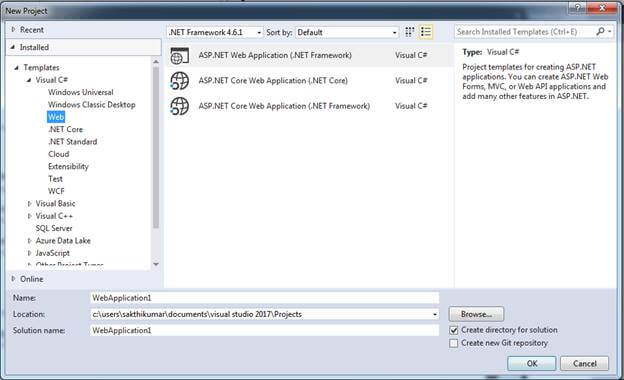The image size is (624, 380).
Task: Collapse the Installed section
Action: (13, 47)
